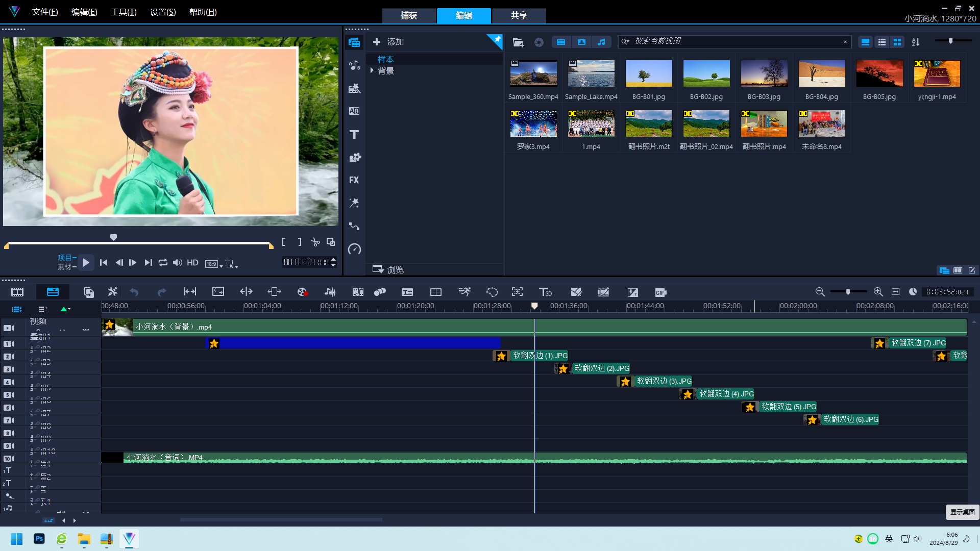Open the Overlay/graphics library icon

pos(354,157)
